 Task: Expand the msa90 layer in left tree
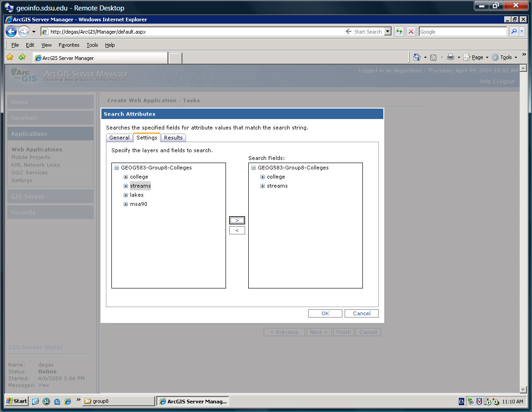pyautogui.click(x=125, y=204)
